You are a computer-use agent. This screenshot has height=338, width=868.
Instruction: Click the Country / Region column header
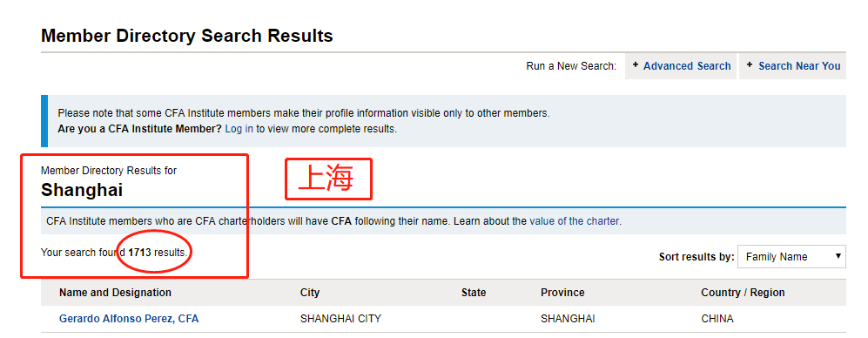click(x=743, y=293)
